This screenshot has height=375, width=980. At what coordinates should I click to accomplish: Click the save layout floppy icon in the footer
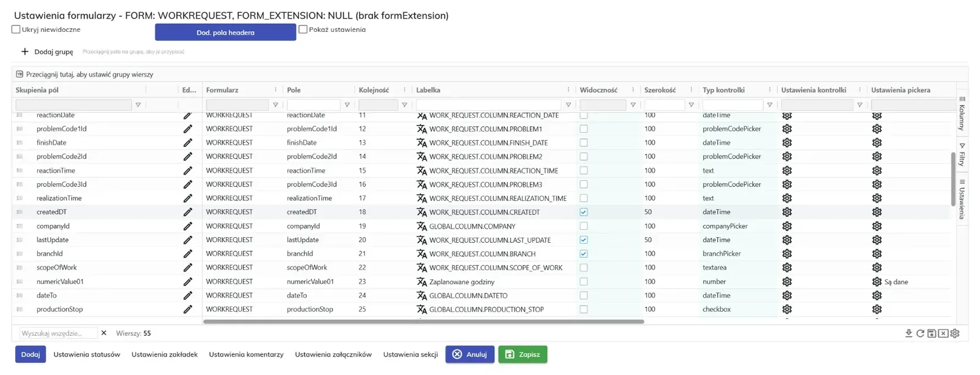point(932,333)
